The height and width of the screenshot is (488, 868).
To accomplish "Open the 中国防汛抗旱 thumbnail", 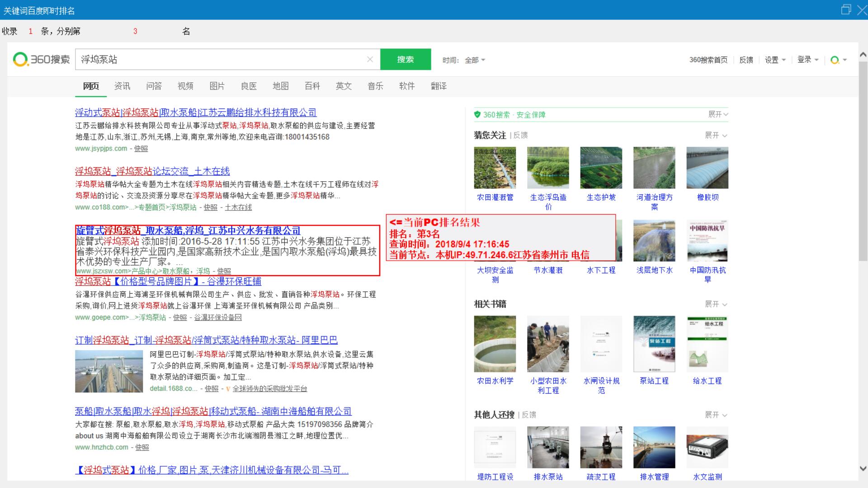I will (707, 240).
